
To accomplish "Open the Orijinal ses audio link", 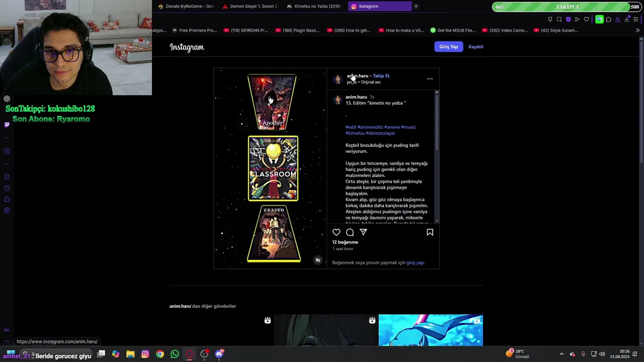I will (371, 82).
